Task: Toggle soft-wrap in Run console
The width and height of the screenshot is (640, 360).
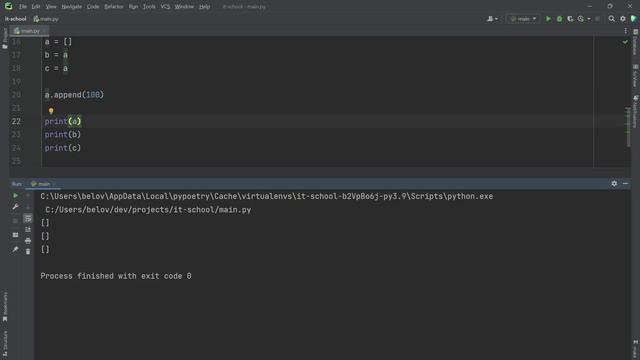Action: click(28, 219)
